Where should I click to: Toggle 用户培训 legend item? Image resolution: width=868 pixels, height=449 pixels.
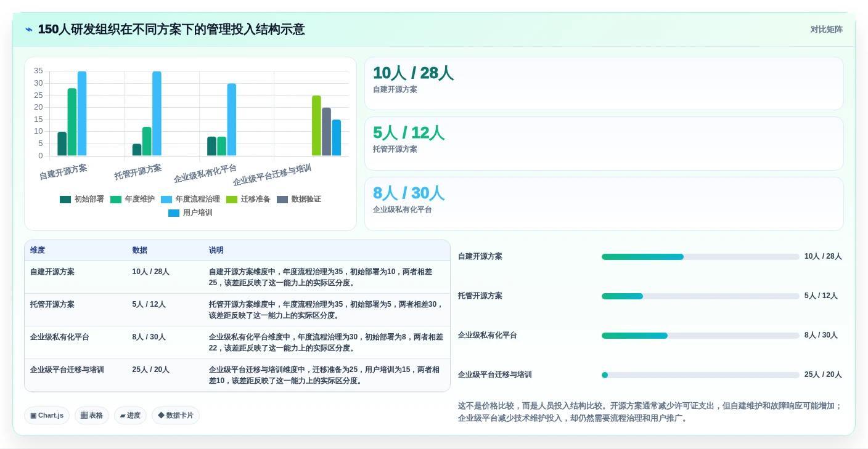click(x=190, y=213)
